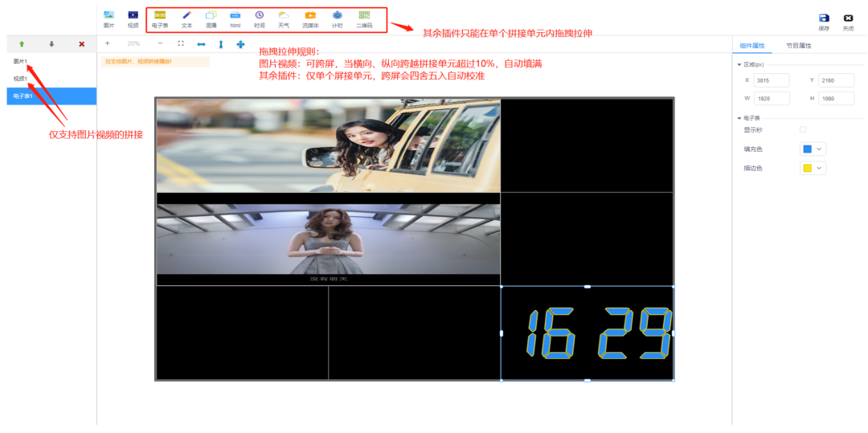
Task: Click the Y position field
Action: click(x=836, y=81)
